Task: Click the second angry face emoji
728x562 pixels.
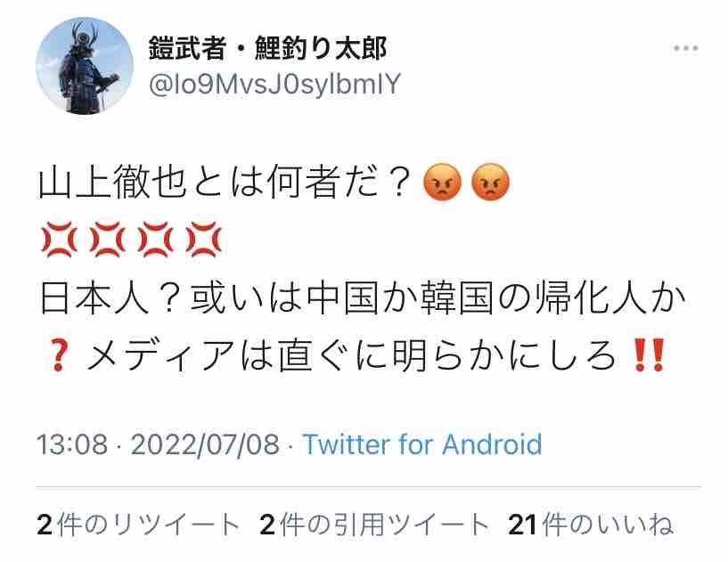Action: point(490,182)
